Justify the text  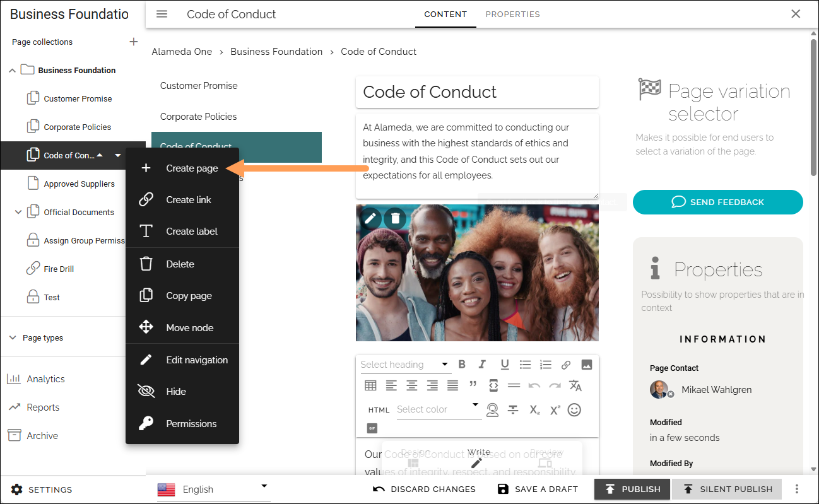coord(452,385)
